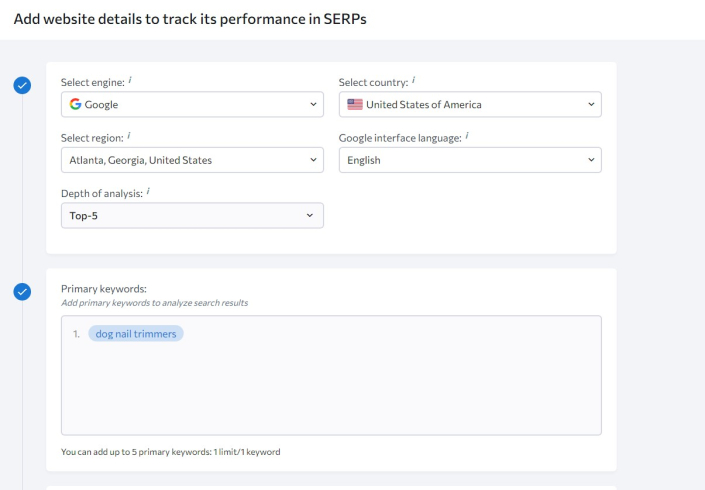The width and height of the screenshot is (705, 490).
Task: Click the second step checkmark beside Primary keywords
Action: point(22,292)
